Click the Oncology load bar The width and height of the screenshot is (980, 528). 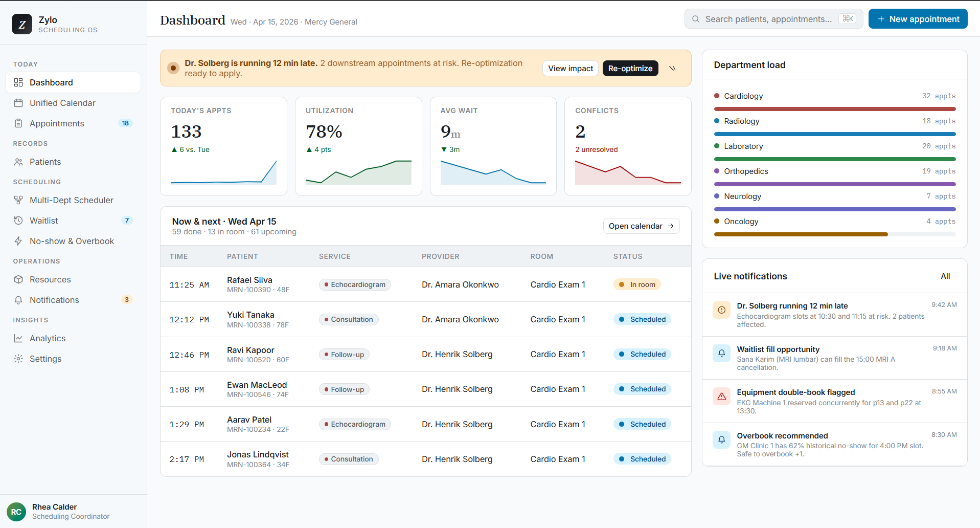(x=835, y=234)
